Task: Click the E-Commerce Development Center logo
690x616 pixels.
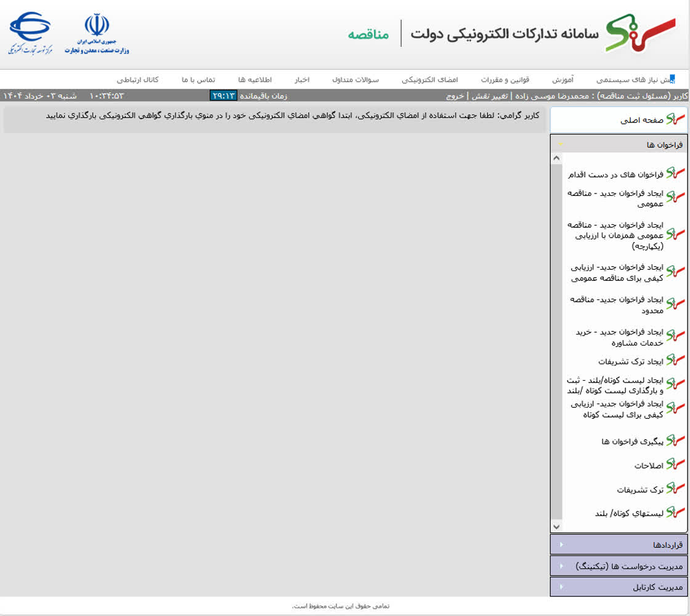Action: click(x=30, y=33)
